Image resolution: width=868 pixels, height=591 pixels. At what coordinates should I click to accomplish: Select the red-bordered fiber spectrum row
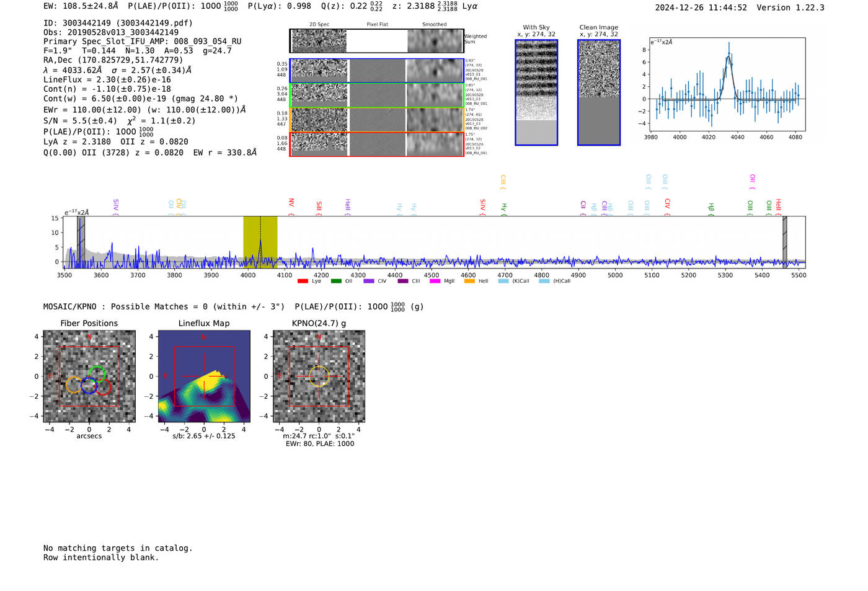(376, 144)
